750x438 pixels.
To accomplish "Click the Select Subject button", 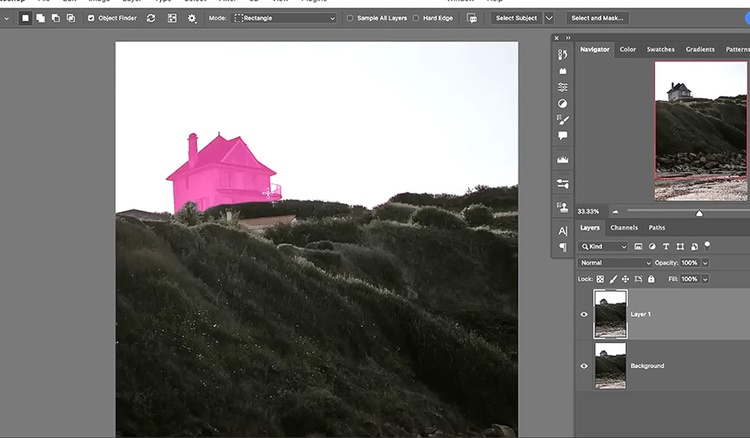I will 517,18.
